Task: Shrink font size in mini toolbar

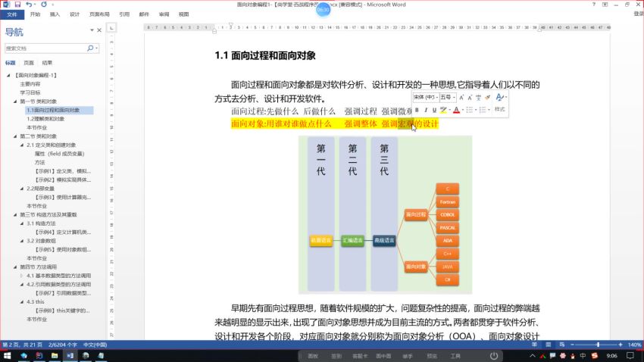Action: 470,98
